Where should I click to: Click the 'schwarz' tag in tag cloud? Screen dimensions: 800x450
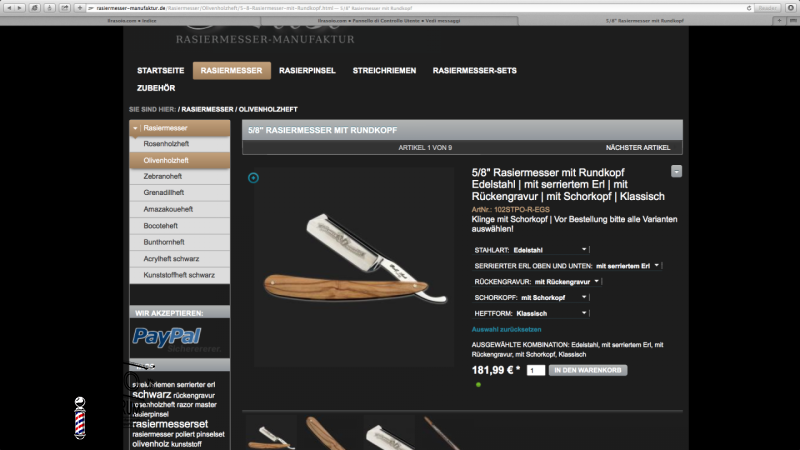pyautogui.click(x=152, y=394)
